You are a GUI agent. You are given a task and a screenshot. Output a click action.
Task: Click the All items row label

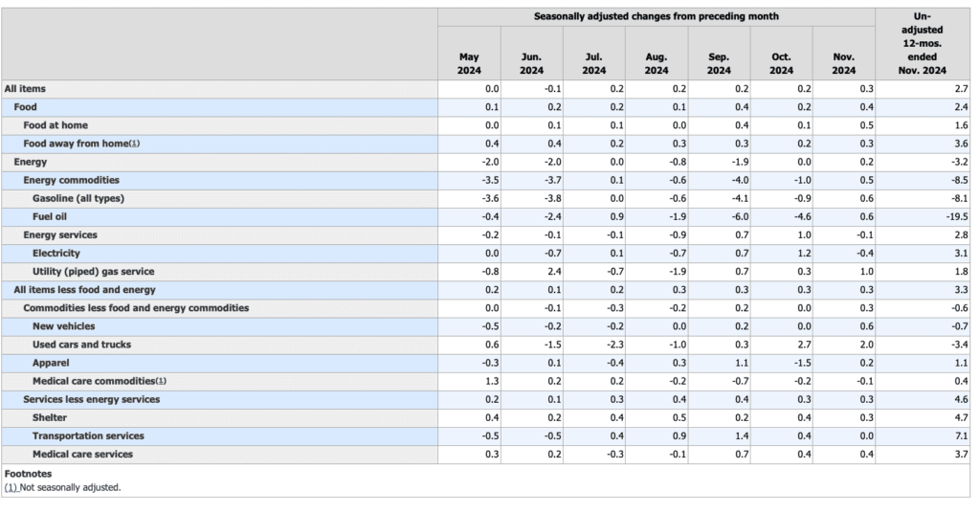coord(24,89)
